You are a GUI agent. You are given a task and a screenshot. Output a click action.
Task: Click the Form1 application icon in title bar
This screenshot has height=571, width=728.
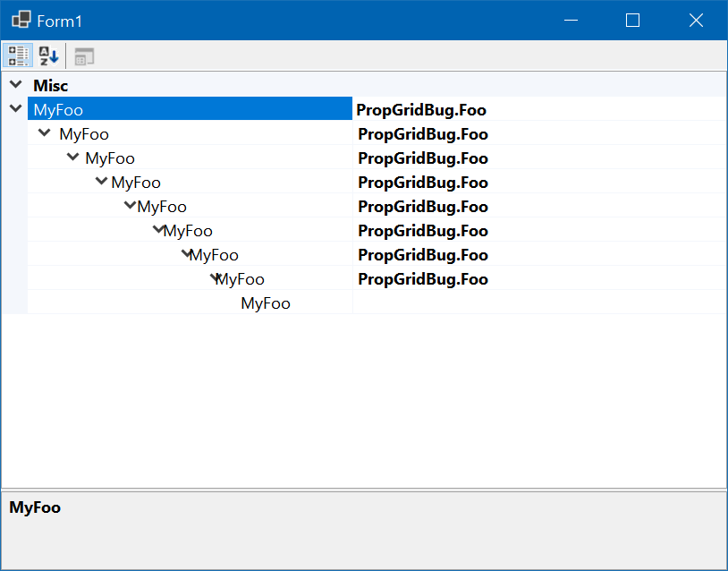(20, 18)
